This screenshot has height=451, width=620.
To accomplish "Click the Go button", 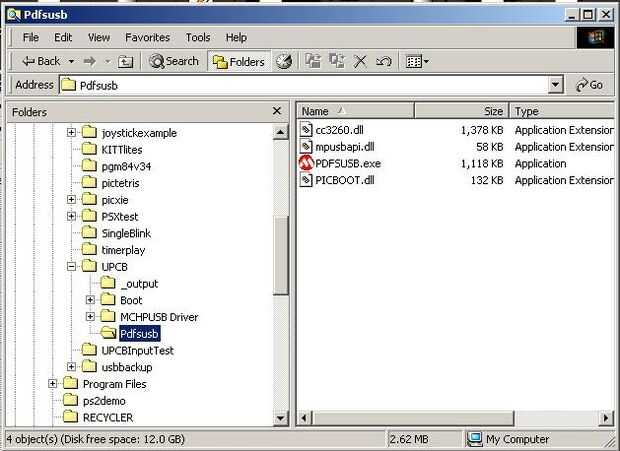I will pos(589,85).
